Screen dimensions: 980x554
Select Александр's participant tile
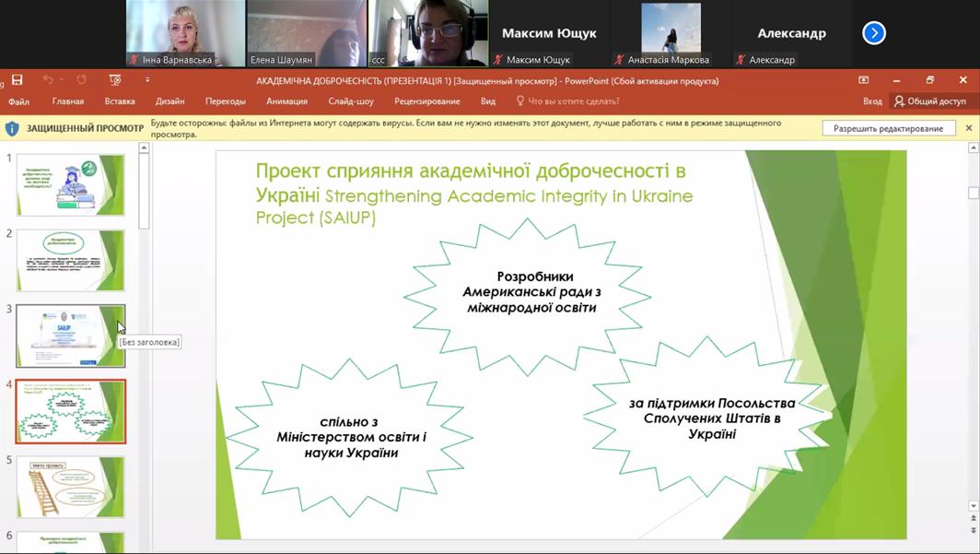(792, 33)
